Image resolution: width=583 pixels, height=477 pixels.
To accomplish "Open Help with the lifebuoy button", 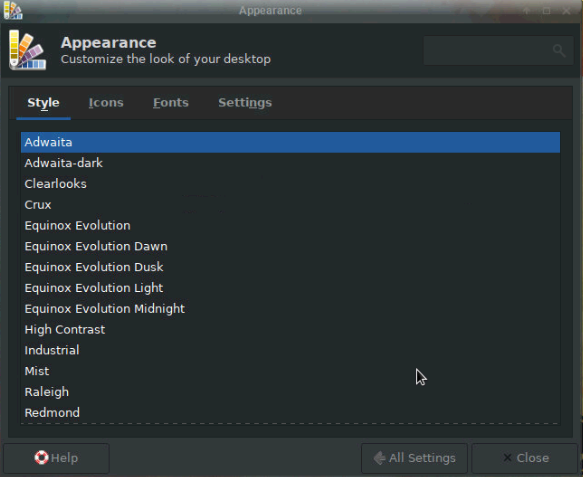I will (x=57, y=458).
